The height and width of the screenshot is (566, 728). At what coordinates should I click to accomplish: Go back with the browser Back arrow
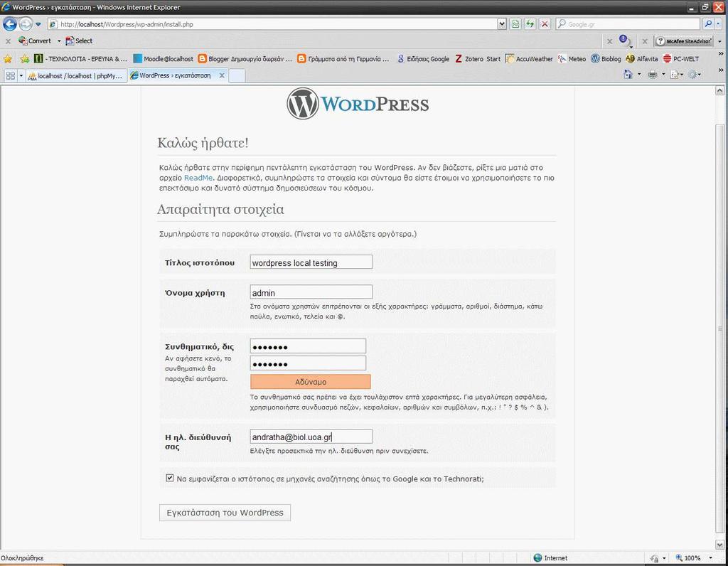(10, 23)
